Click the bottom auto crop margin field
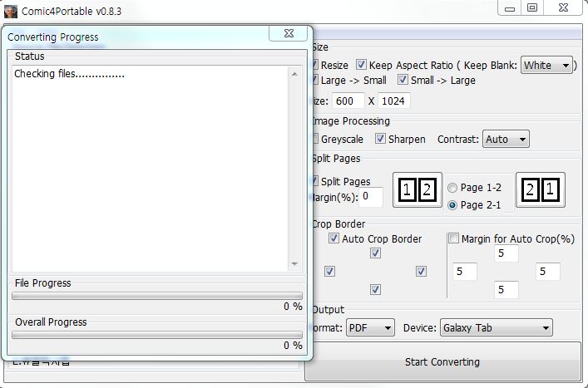Viewport: 588px width, 388px height. pos(506,290)
